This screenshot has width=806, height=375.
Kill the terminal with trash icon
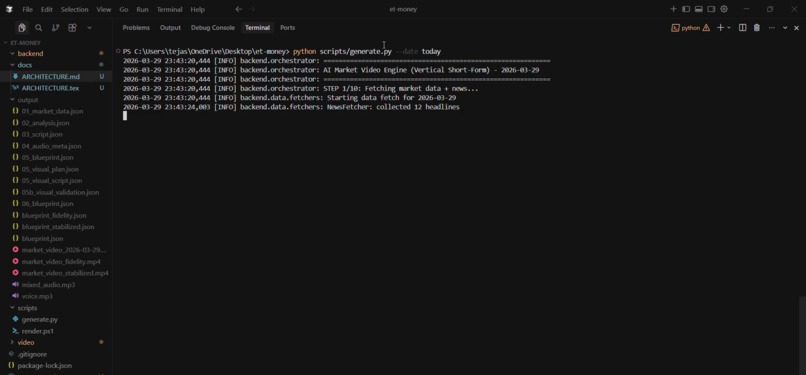click(x=757, y=28)
